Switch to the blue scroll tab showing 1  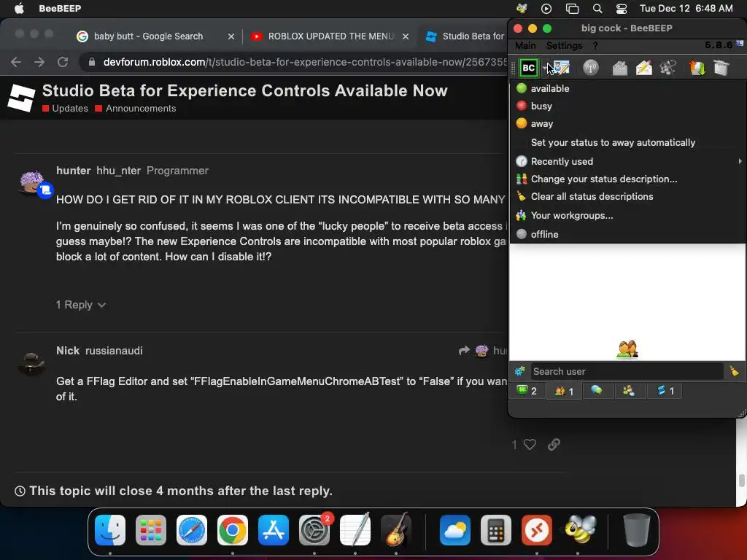click(x=665, y=391)
